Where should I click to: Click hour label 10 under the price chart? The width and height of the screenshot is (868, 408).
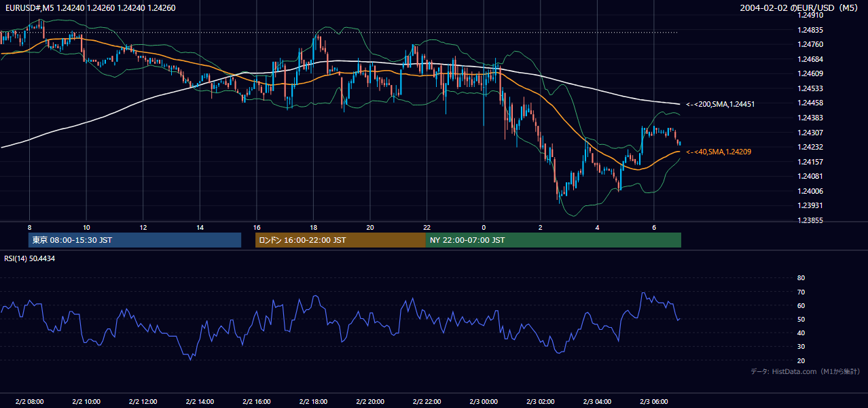pos(86,227)
